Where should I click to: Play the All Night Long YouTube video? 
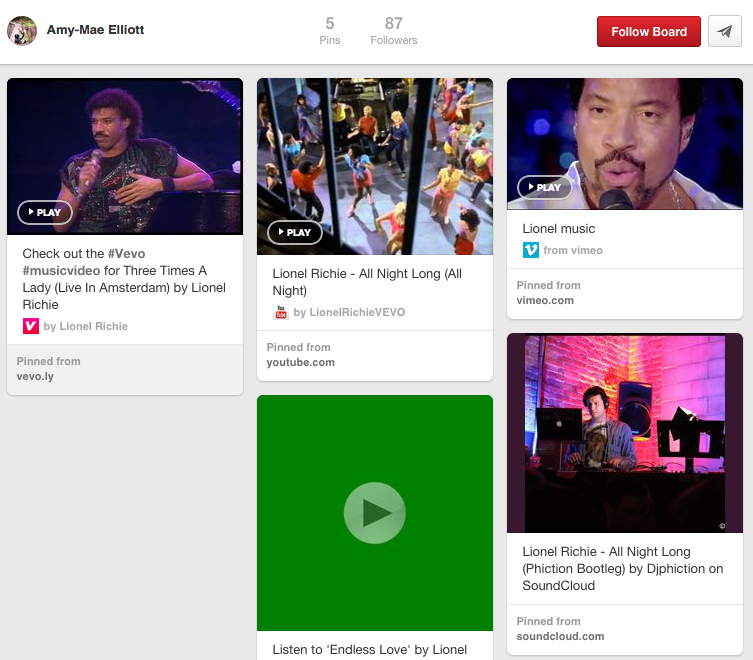click(294, 232)
